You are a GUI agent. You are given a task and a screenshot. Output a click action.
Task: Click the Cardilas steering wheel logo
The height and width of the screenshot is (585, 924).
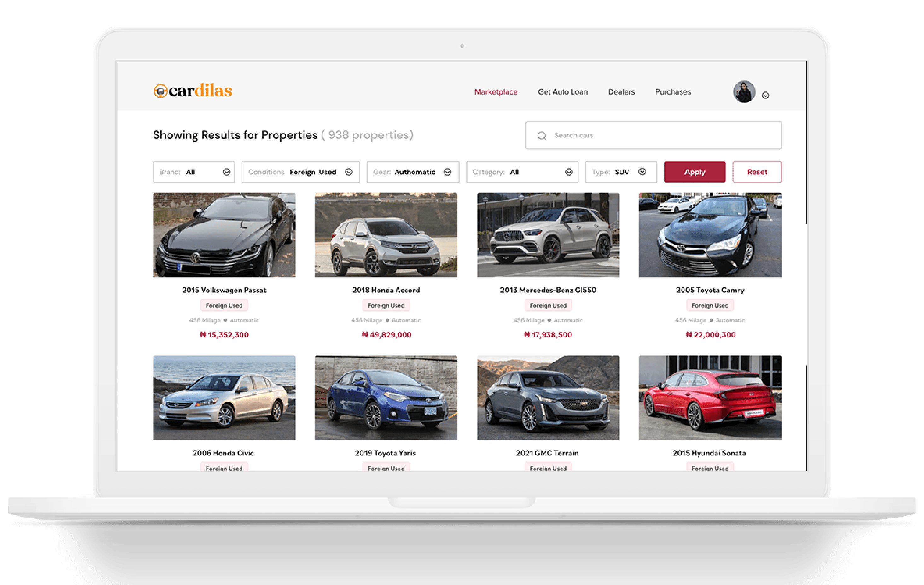click(160, 91)
